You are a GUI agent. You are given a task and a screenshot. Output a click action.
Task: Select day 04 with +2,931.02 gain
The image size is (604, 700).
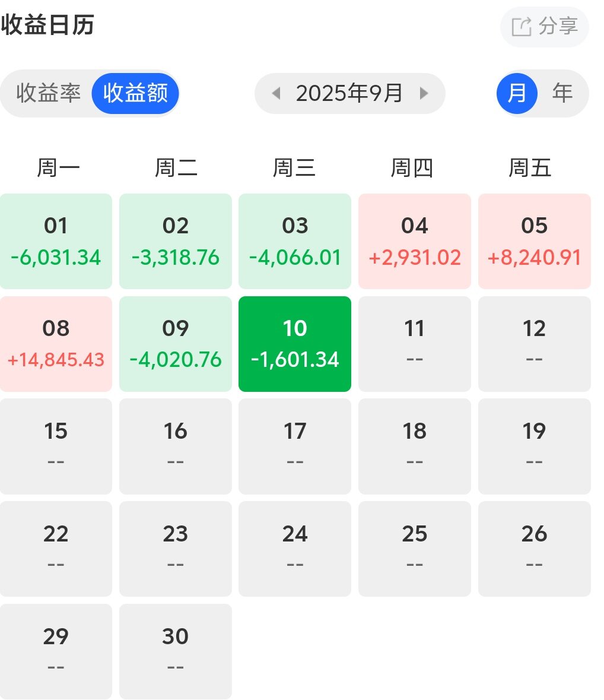[415, 241]
